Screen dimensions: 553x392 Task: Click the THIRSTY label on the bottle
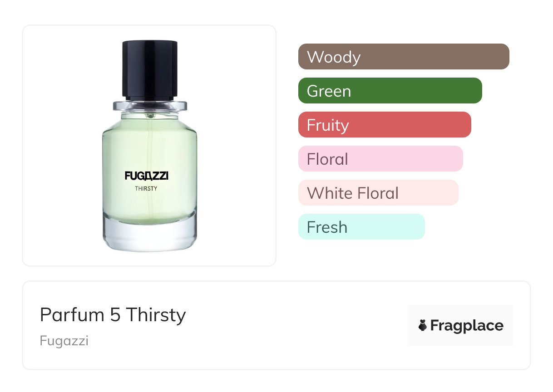click(x=146, y=188)
